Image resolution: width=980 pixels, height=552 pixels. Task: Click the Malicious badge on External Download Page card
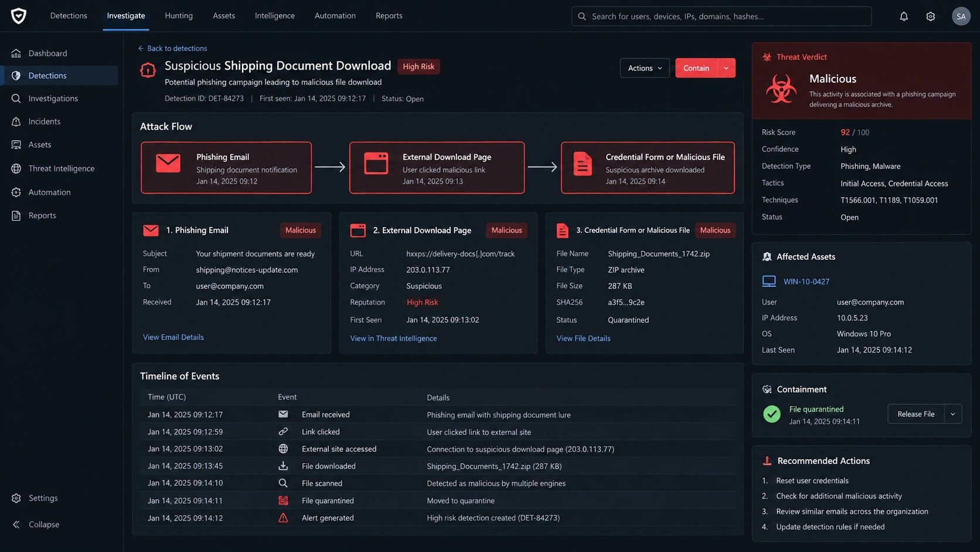pos(506,231)
